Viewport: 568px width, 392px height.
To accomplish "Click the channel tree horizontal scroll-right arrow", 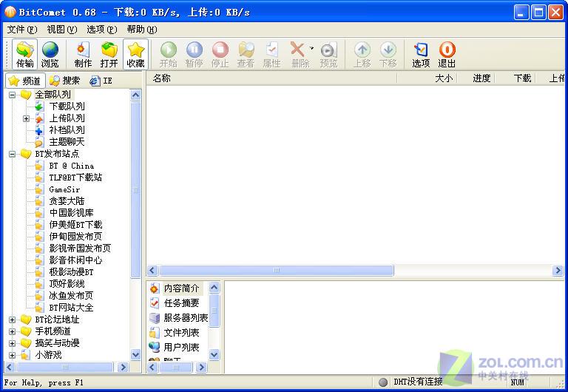I will pos(124,368).
